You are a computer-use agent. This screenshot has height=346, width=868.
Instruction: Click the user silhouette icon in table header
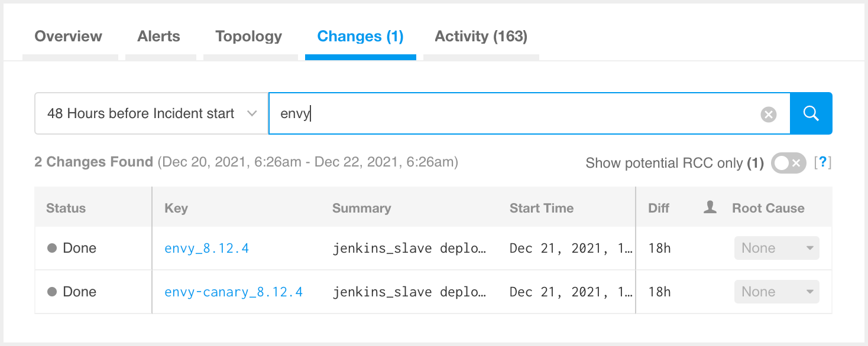(x=709, y=207)
